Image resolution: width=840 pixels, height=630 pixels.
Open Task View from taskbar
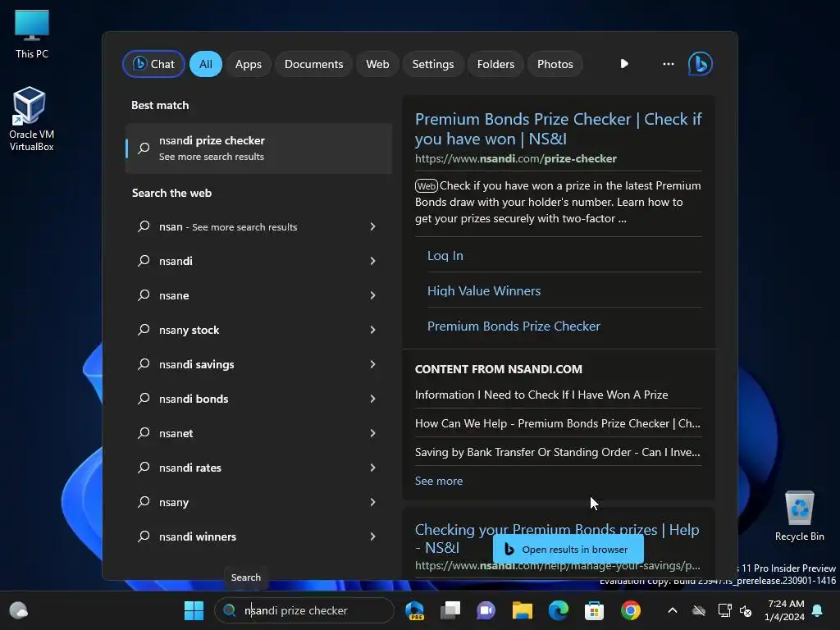[450, 610]
